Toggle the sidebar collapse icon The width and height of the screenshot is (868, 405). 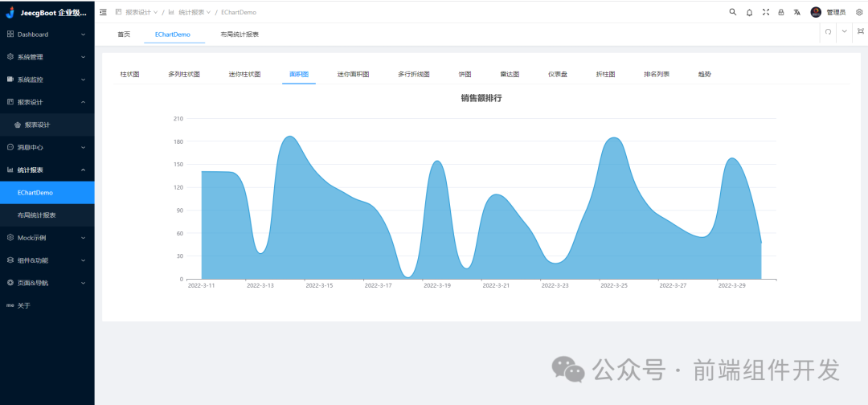click(x=103, y=11)
